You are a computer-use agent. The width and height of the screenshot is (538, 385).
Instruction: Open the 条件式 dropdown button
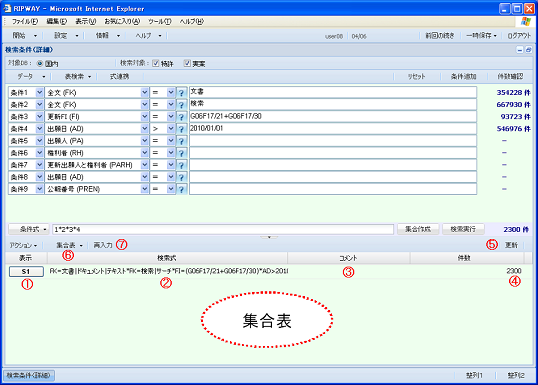click(29, 229)
